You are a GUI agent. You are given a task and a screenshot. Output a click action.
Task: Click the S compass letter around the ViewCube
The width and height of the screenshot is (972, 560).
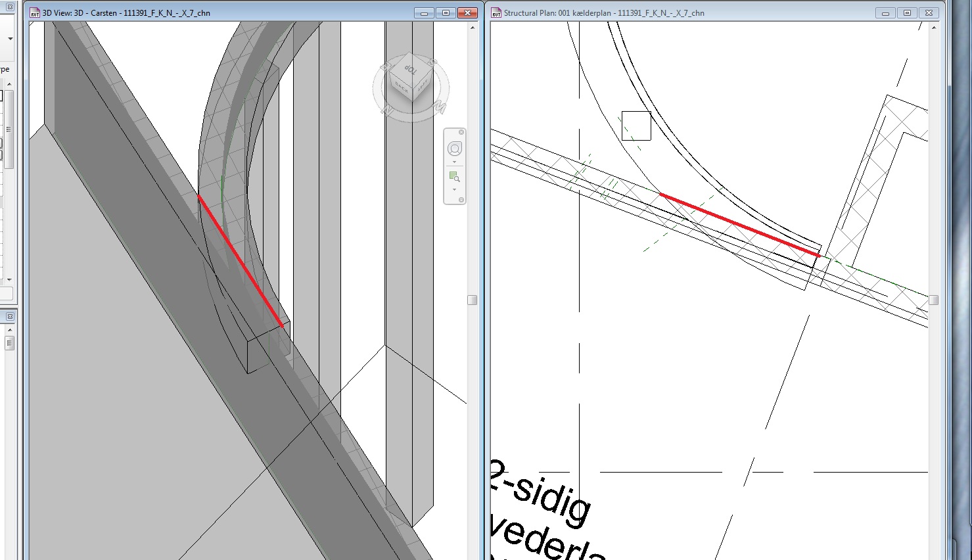tap(433, 63)
